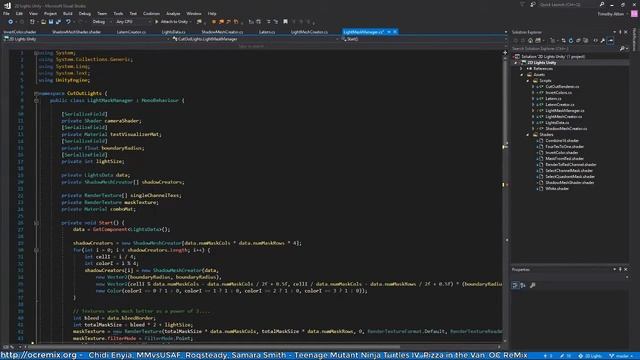Screen dimensions: 640x360
Task: Open the CutOutLights.LightMaskManager class dropdown
Action: tap(256, 39)
